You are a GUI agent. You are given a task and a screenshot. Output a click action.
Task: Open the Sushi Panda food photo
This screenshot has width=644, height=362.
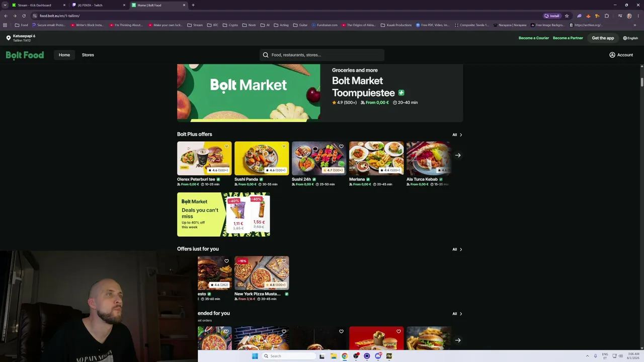click(262, 158)
